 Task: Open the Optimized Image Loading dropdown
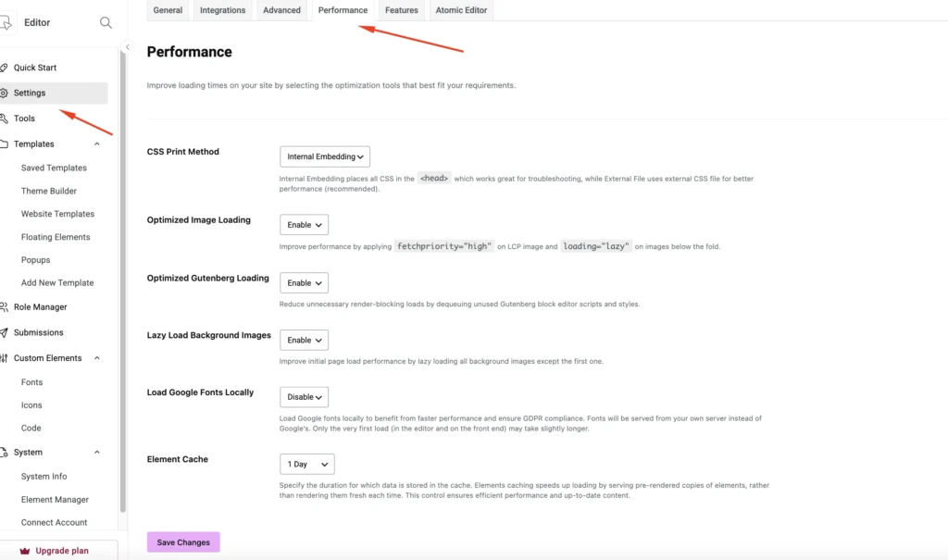tap(304, 225)
